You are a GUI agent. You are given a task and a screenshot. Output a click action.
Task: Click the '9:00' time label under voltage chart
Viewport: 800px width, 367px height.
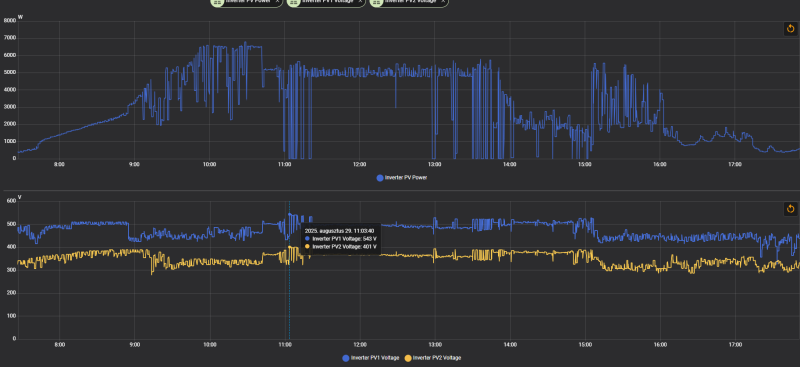point(134,345)
